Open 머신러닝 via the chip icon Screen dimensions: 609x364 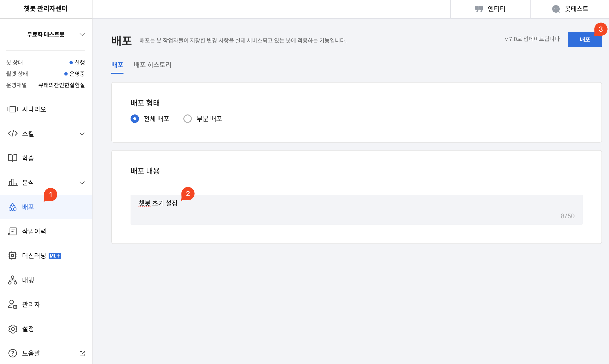click(12, 256)
